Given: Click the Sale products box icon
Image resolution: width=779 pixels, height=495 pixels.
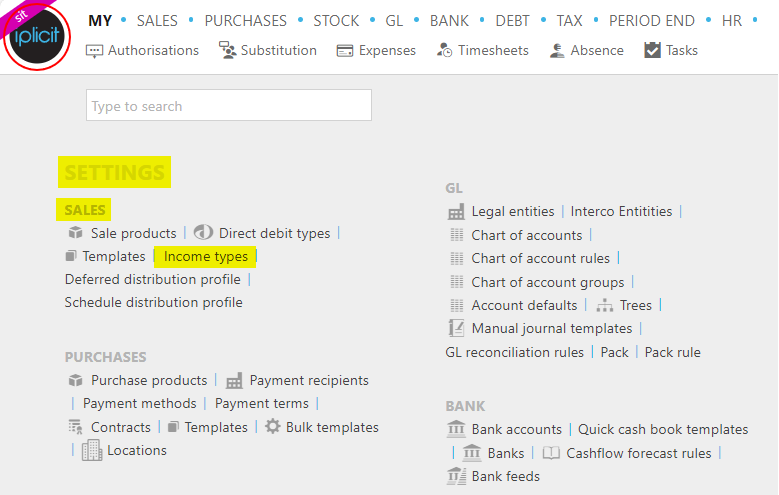Looking at the screenshot, I should [x=76, y=233].
